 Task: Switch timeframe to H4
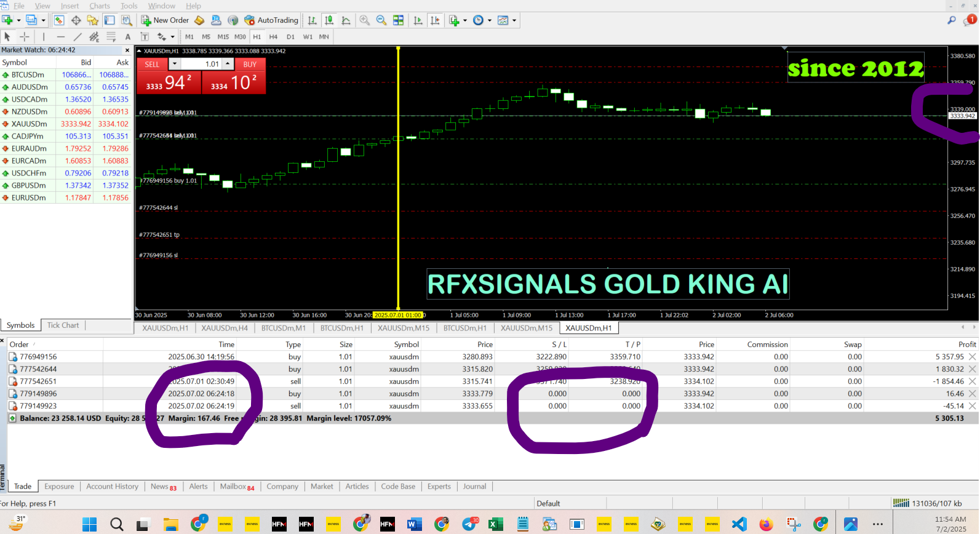(x=273, y=37)
